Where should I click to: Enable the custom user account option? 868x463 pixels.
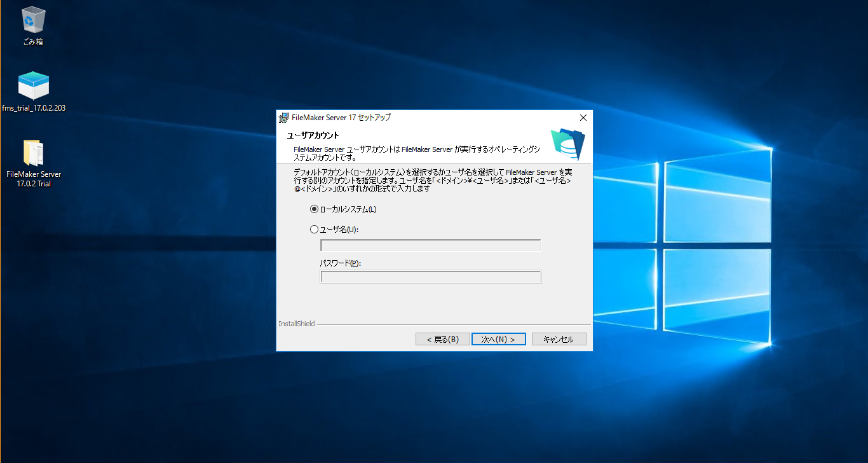pos(314,229)
